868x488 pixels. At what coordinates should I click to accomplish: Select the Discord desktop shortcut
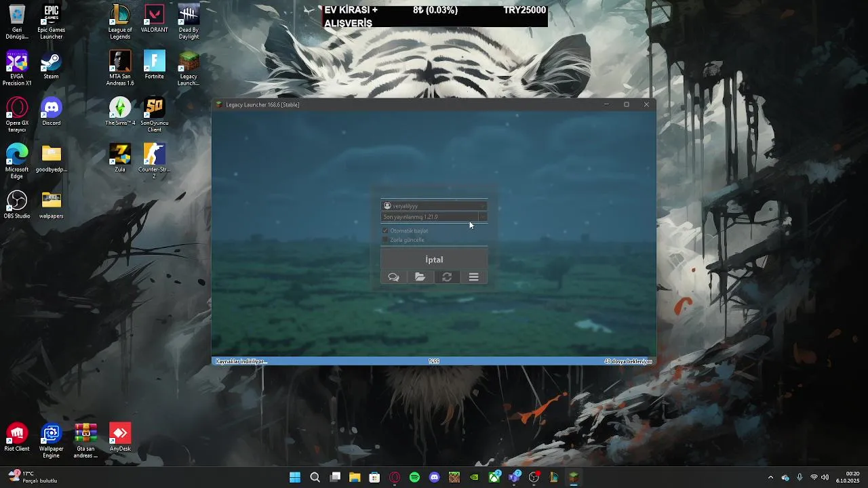pyautogui.click(x=51, y=112)
